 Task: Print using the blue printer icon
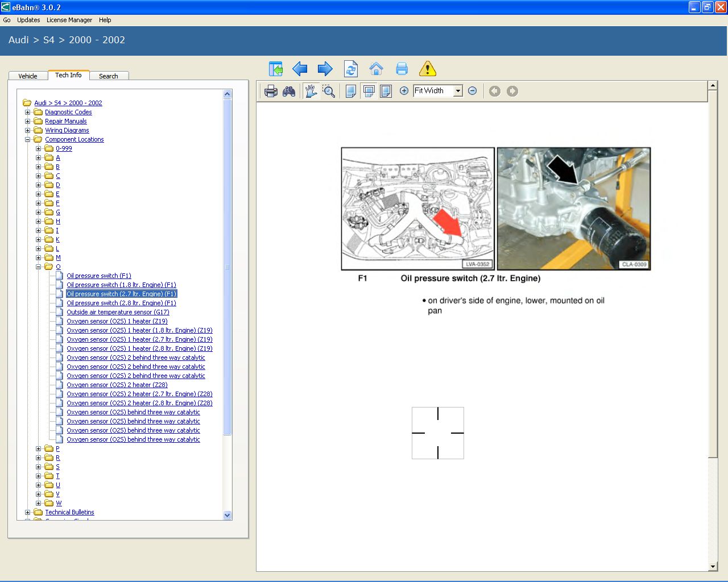point(402,69)
